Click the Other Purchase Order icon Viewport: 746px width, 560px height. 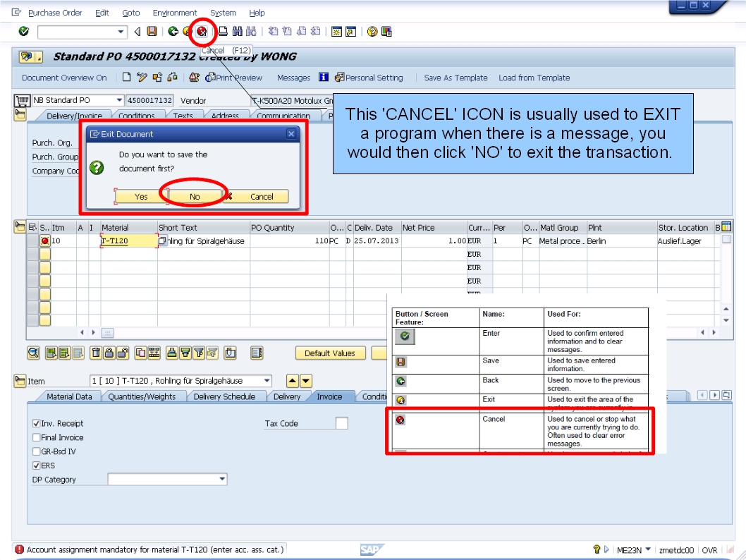click(x=157, y=77)
